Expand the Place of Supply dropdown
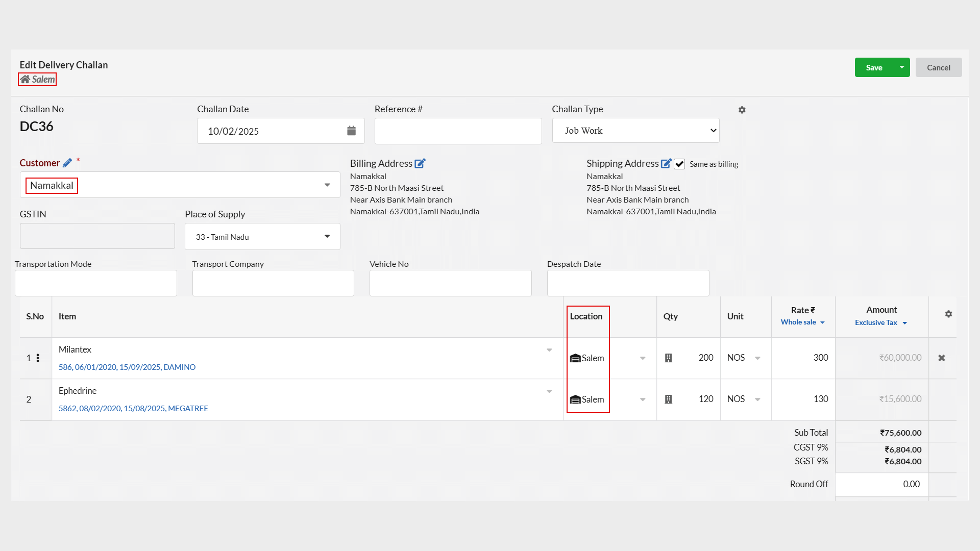The height and width of the screenshot is (551, 980). tap(327, 236)
